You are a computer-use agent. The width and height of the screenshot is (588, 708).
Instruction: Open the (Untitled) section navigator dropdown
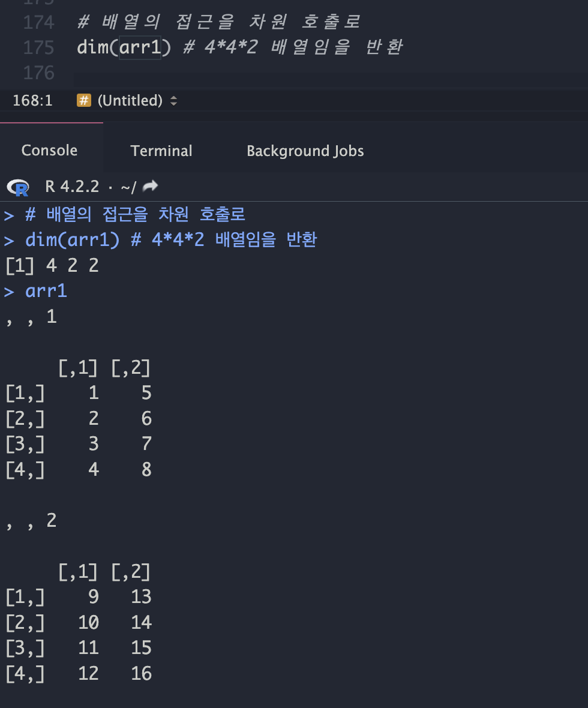point(137,100)
